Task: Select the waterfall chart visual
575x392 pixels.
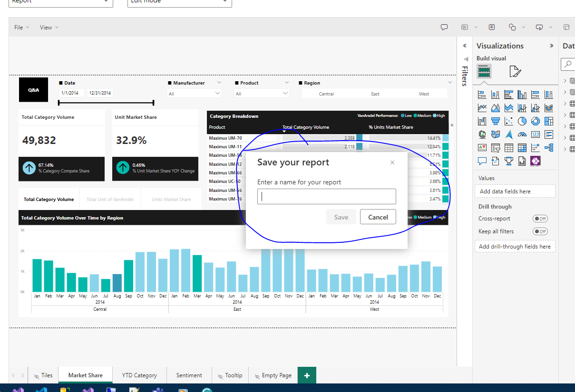Action: 482,121
